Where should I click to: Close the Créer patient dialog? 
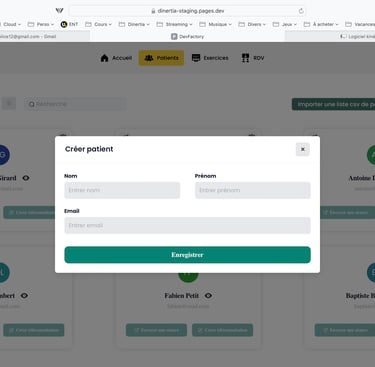click(x=303, y=149)
